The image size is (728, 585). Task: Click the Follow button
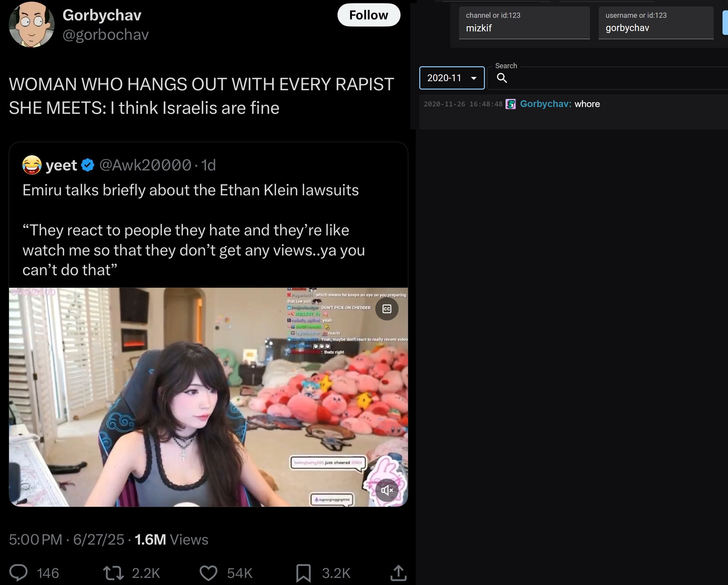pyautogui.click(x=369, y=15)
